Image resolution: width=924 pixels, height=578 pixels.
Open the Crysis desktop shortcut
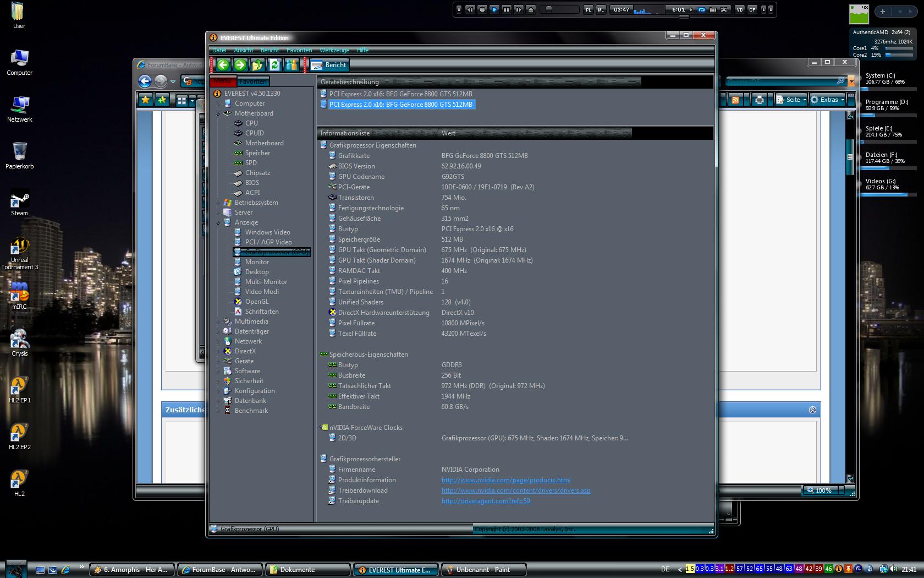click(x=19, y=343)
